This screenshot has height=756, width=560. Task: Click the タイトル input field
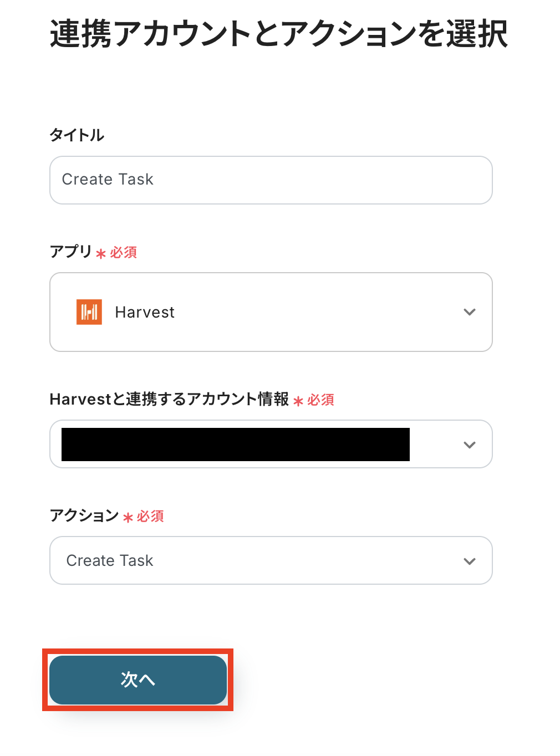pos(271,180)
